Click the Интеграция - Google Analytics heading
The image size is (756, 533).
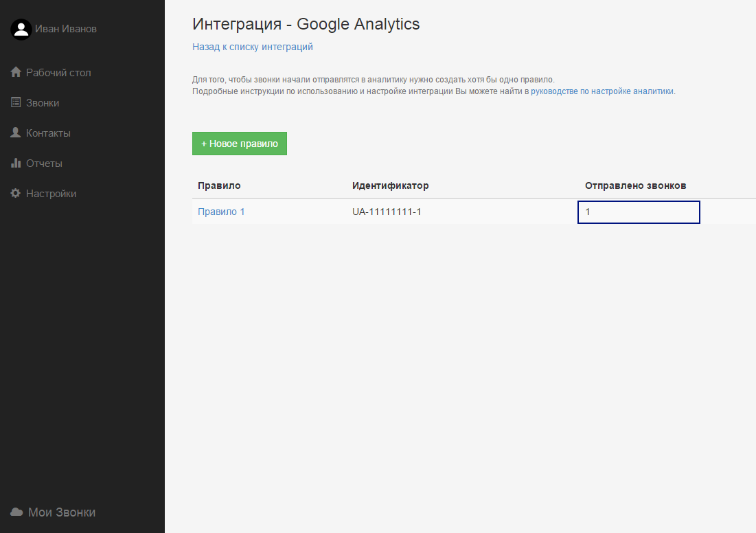pyautogui.click(x=306, y=24)
